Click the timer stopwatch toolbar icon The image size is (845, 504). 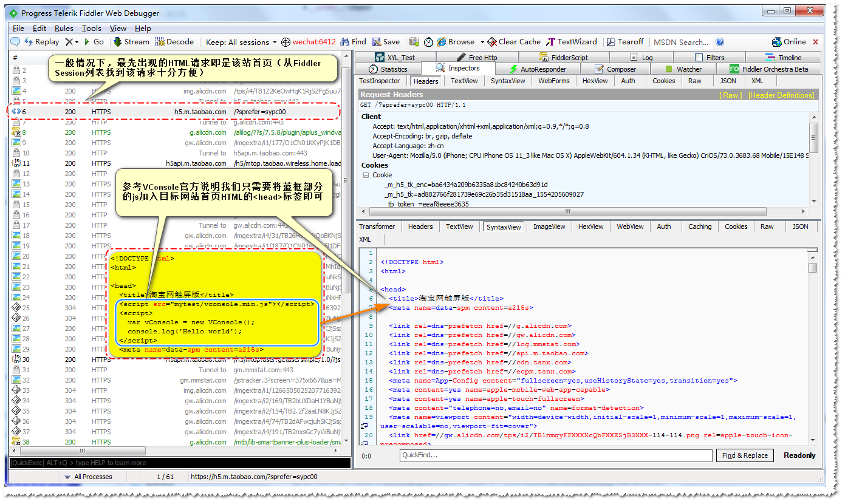click(x=428, y=42)
